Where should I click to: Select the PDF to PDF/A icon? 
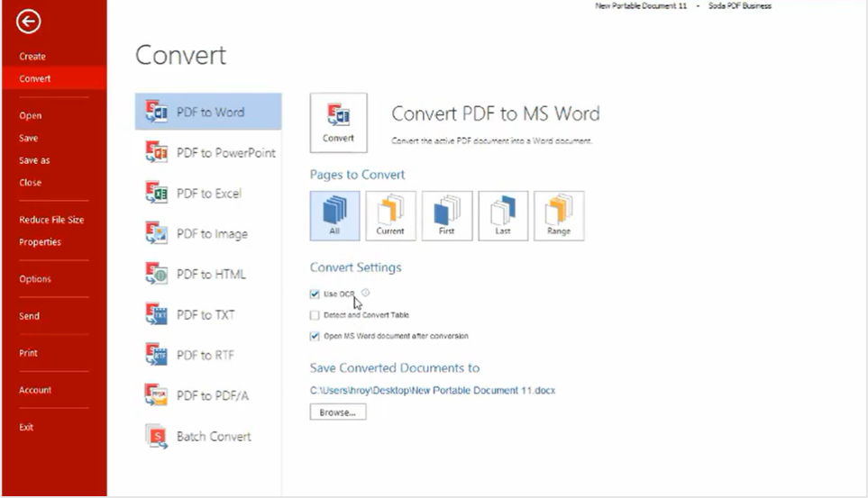coord(157,395)
